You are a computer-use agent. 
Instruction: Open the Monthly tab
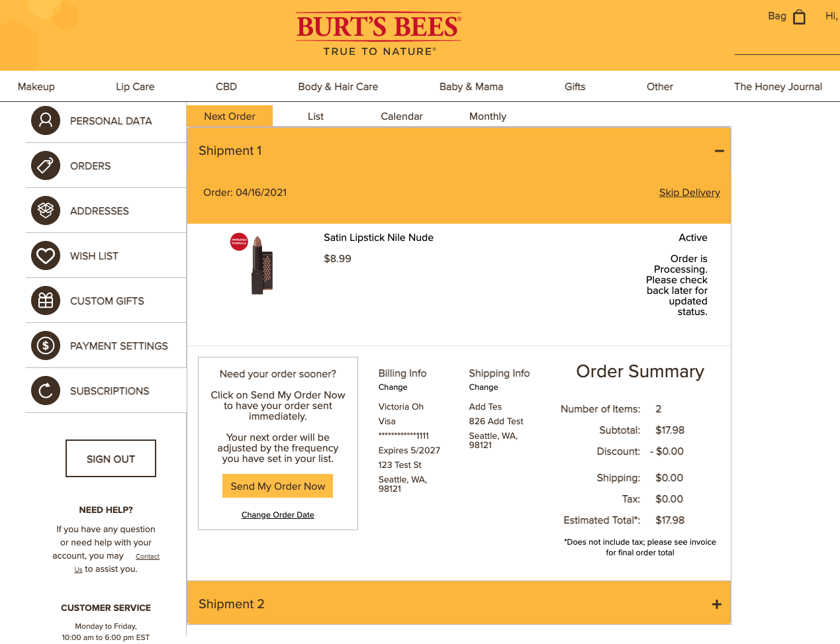point(488,116)
